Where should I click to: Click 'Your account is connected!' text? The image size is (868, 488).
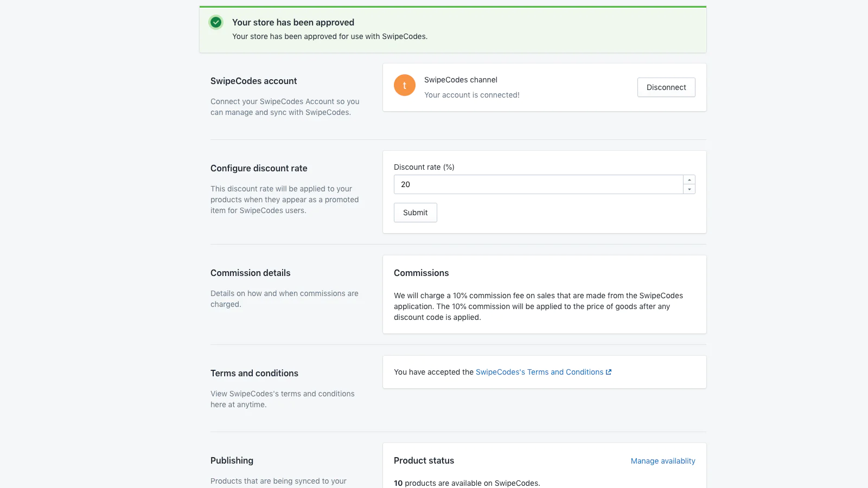click(x=472, y=95)
